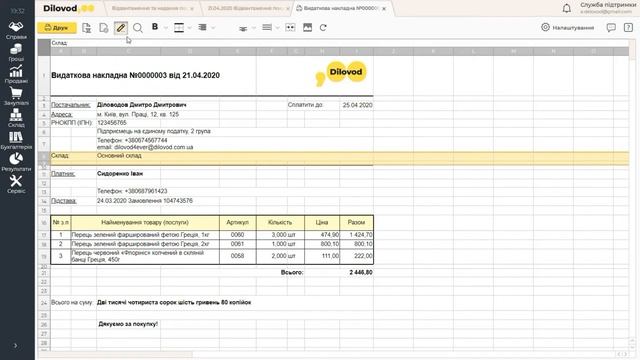640x360 pixels.
Task: Expand the vertical alignment dropdown arrow
Action: point(253,28)
